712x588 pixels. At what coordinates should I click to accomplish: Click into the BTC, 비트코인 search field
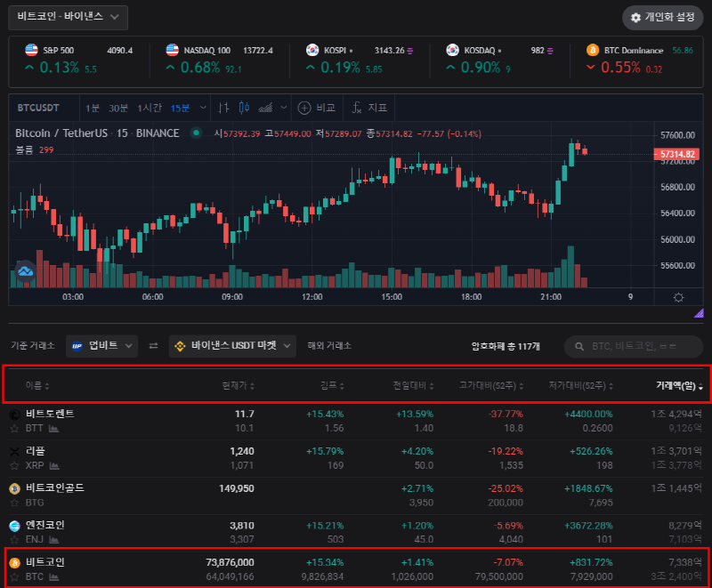(x=634, y=346)
